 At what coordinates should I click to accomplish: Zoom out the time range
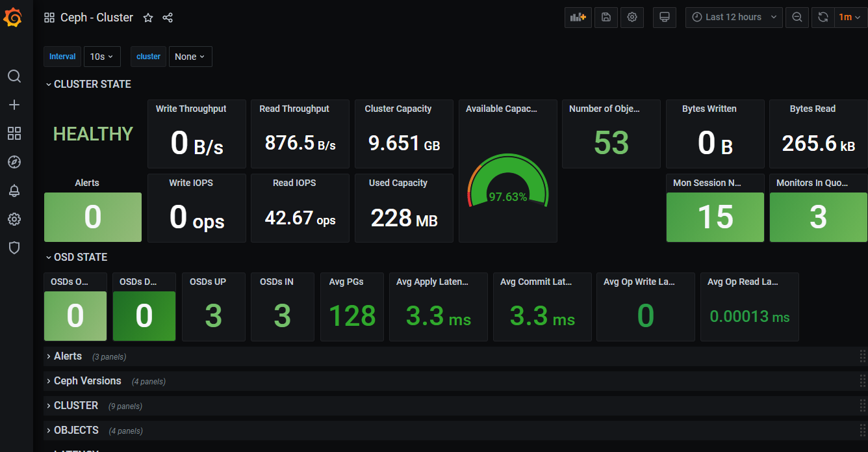[797, 18]
